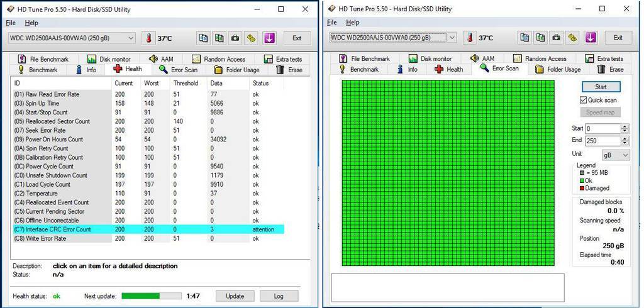Screen dimensions: 644x308
Task: Open Unit gB dropdown
Action: coord(616,155)
